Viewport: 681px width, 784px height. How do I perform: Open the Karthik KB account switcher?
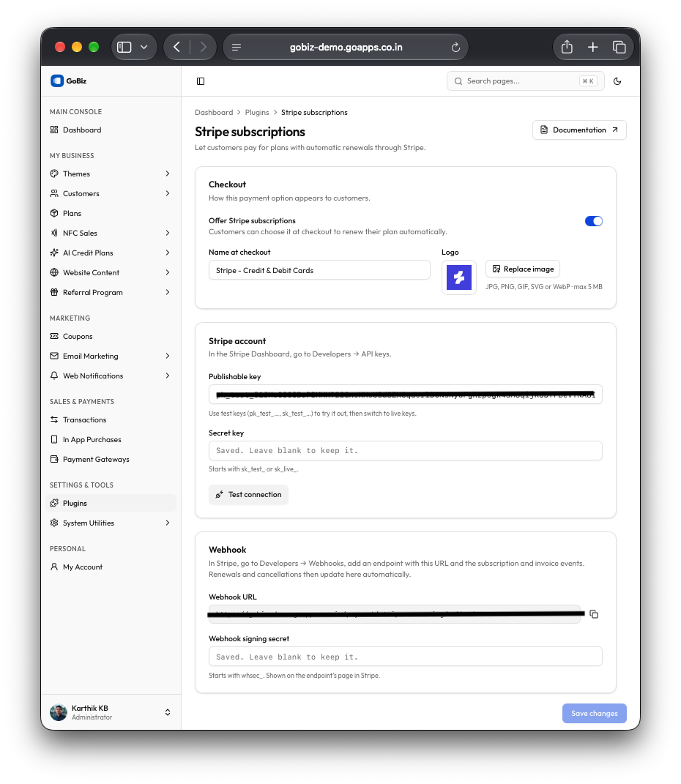[x=111, y=712]
